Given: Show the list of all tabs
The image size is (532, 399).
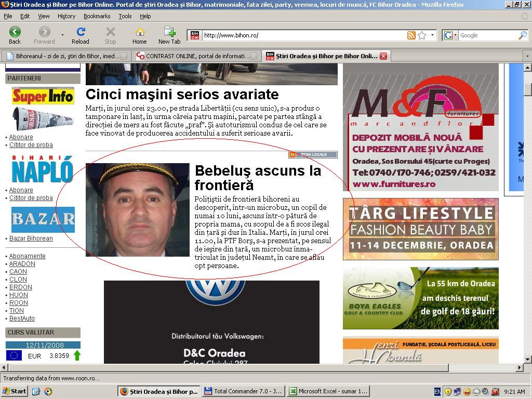Looking at the screenshot, I should 527,56.
